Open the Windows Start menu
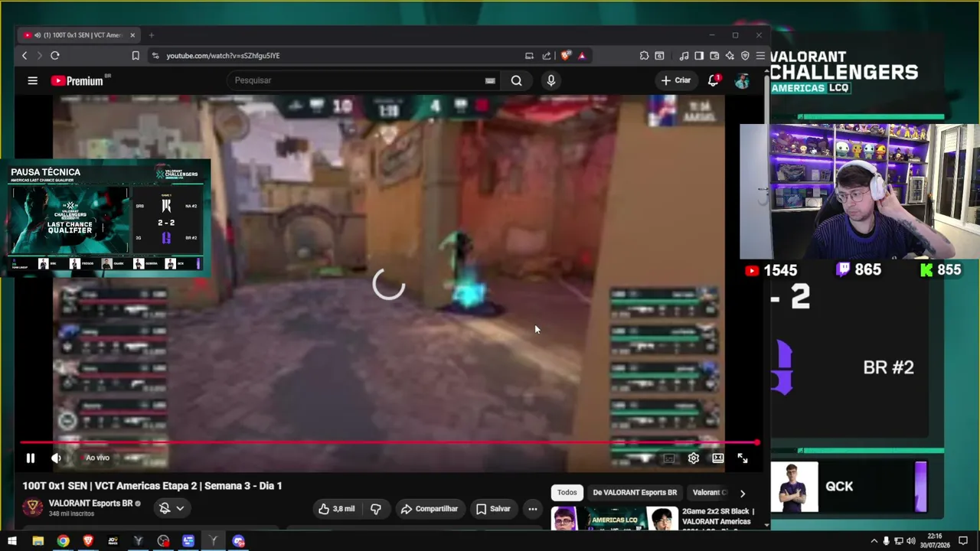 [x=12, y=542]
